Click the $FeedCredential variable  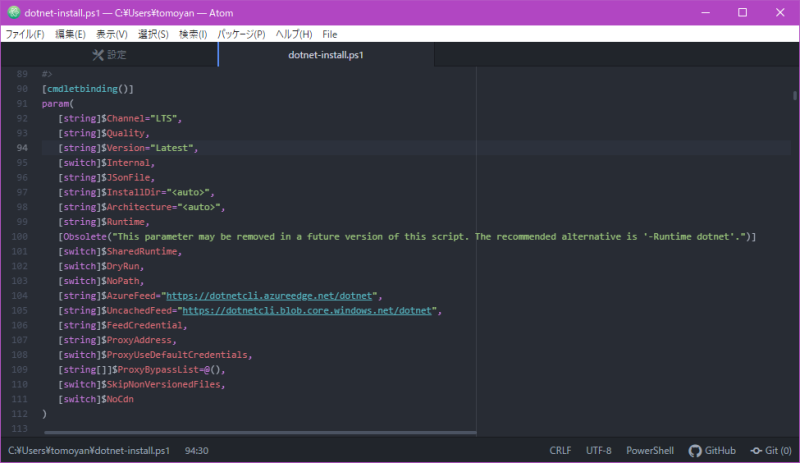142,325
